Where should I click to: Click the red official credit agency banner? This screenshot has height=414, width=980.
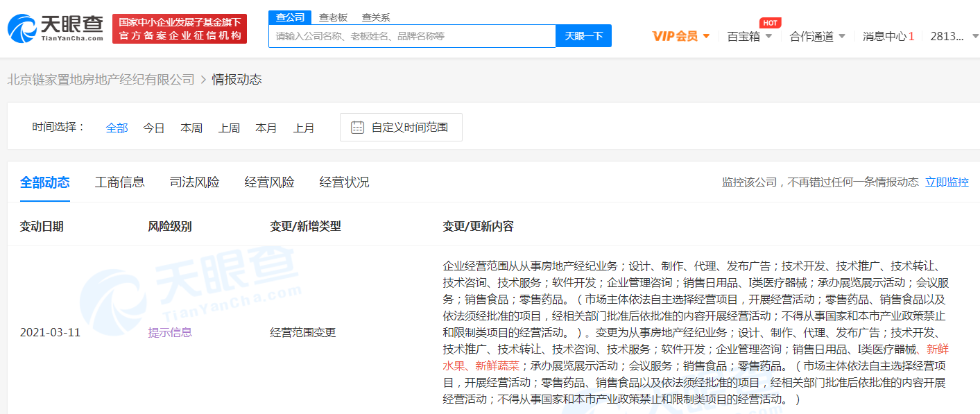coord(180,28)
